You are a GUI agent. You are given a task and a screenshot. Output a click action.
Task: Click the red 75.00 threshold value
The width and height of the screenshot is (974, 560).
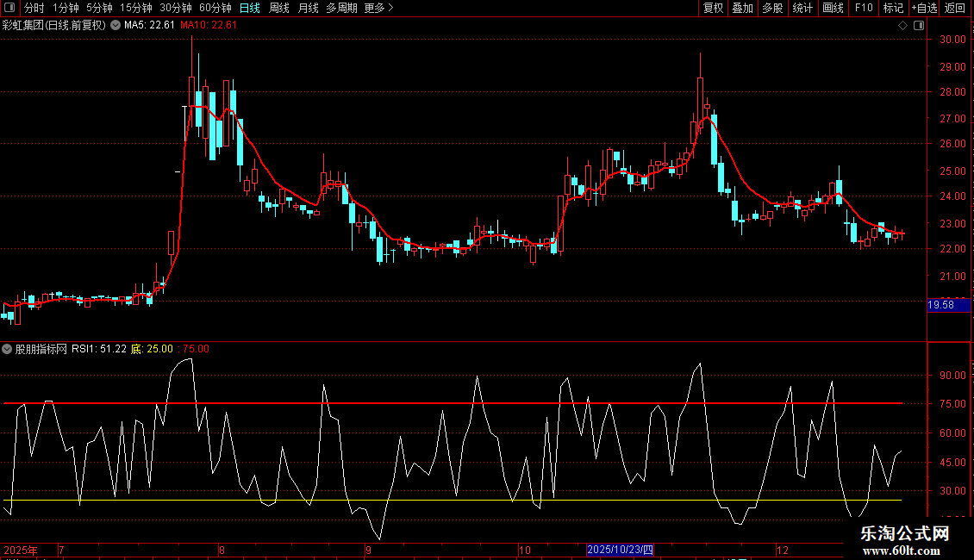coord(197,349)
